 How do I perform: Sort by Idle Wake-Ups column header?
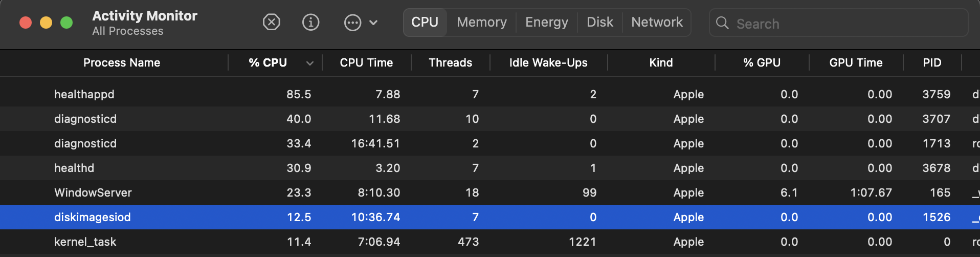pos(548,63)
